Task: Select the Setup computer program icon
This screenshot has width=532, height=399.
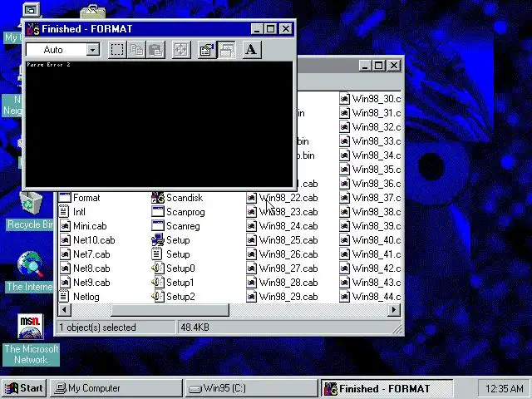Action: 158,240
